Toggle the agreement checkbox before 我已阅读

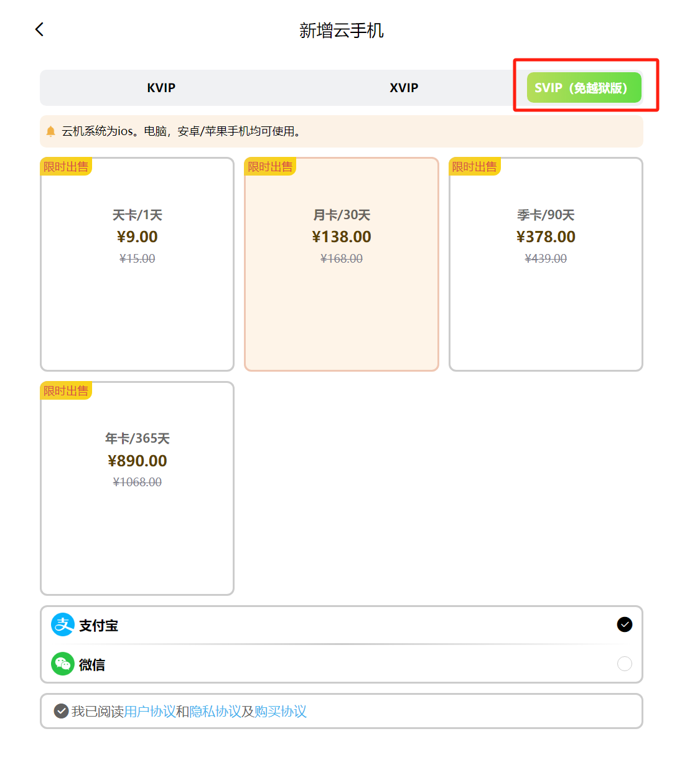coord(61,711)
